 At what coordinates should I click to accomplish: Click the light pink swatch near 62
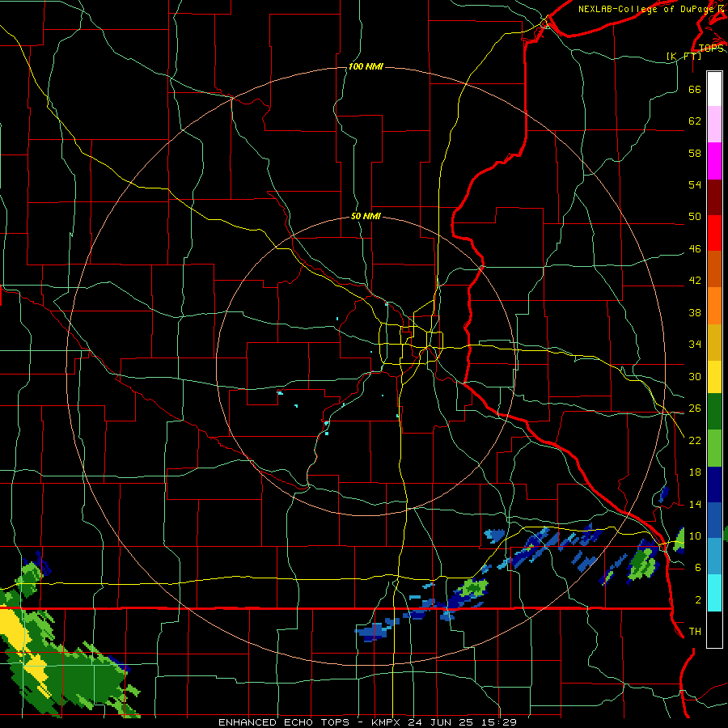pos(714,125)
